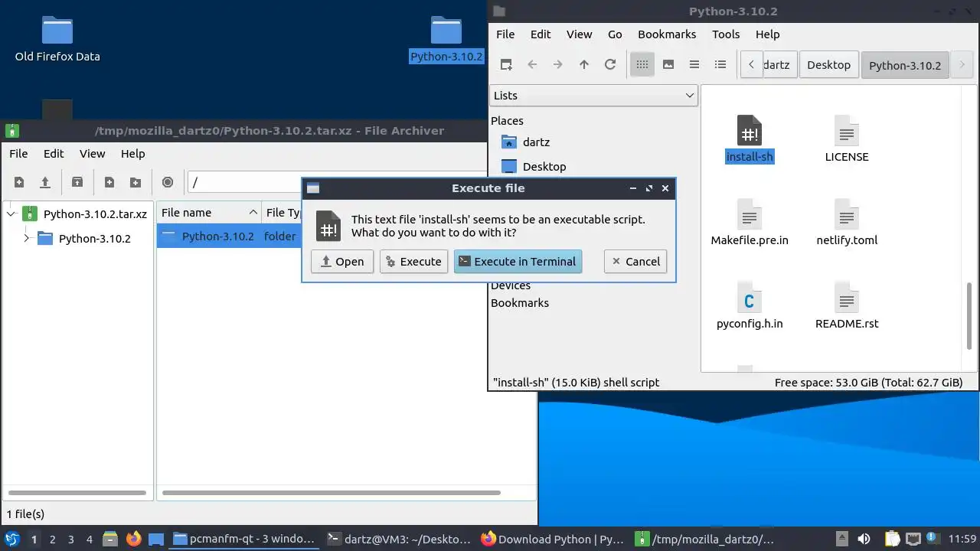Image resolution: width=980 pixels, height=551 pixels.
Task: Select the netlify.toml file
Action: [x=847, y=223]
